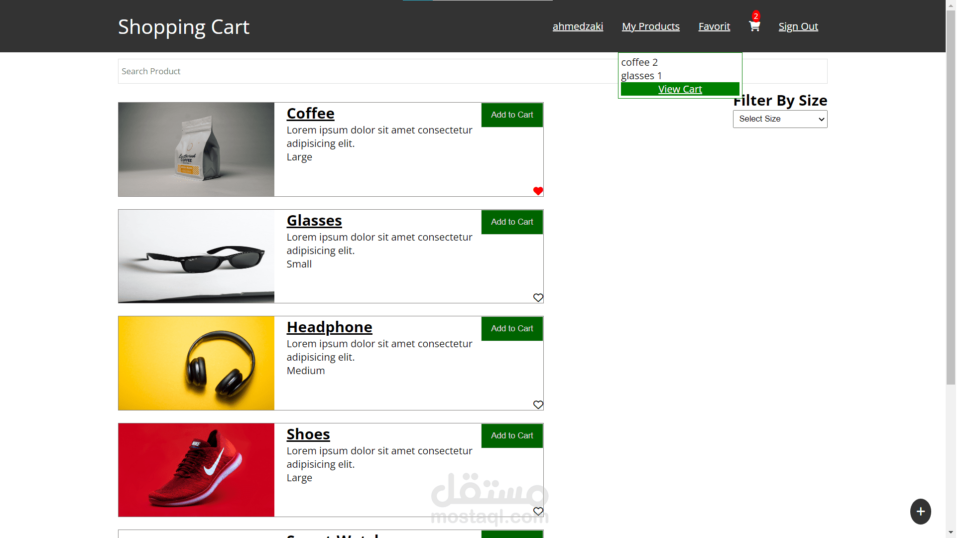The image size is (980, 538).
Task: Unfavorite the Coffee product via the red heart
Action: [538, 191]
